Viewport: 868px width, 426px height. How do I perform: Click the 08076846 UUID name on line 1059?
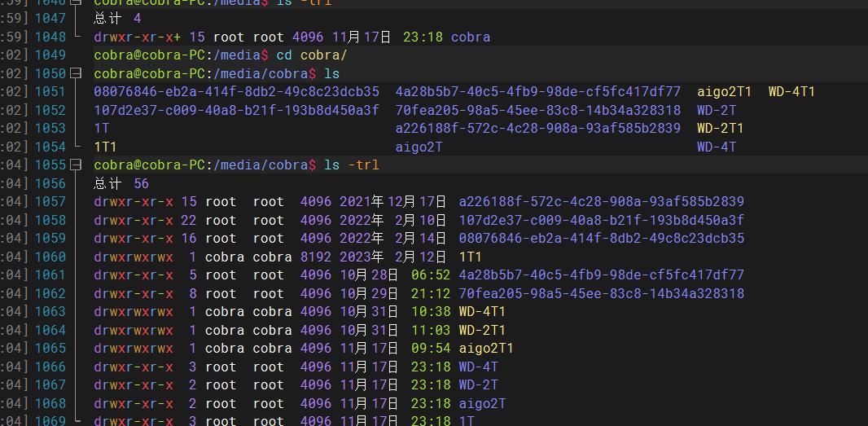point(601,239)
